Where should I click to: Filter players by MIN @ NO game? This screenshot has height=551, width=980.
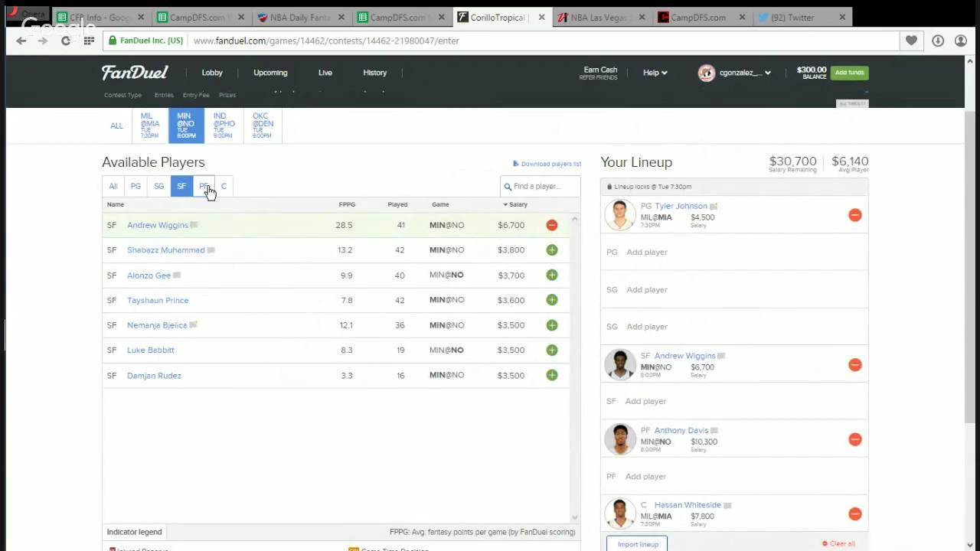click(186, 126)
